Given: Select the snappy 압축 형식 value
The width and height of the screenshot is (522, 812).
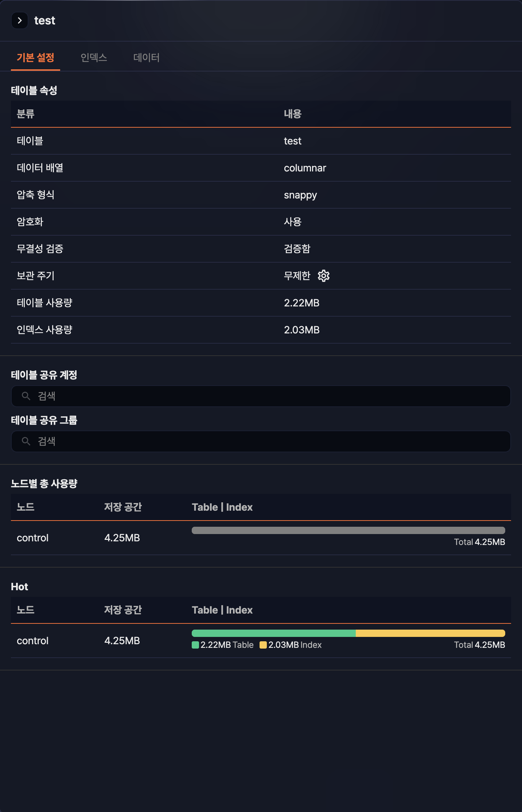Looking at the screenshot, I should point(300,195).
